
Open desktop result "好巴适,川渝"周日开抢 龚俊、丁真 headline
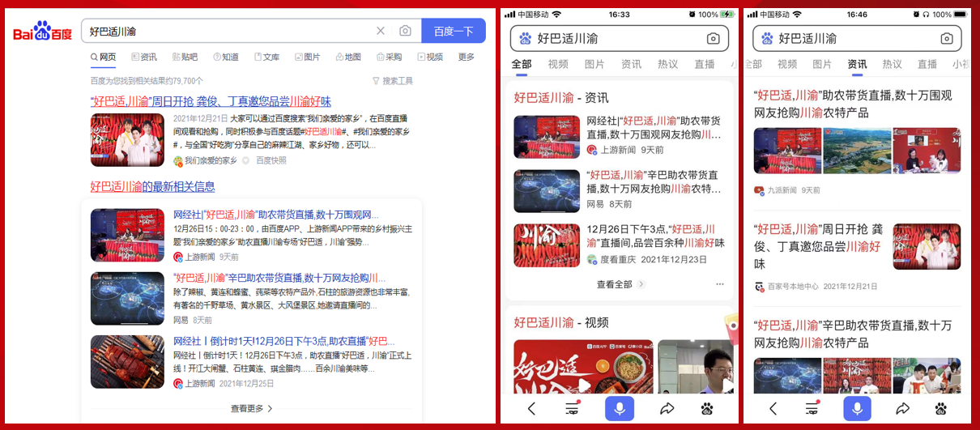(x=211, y=101)
